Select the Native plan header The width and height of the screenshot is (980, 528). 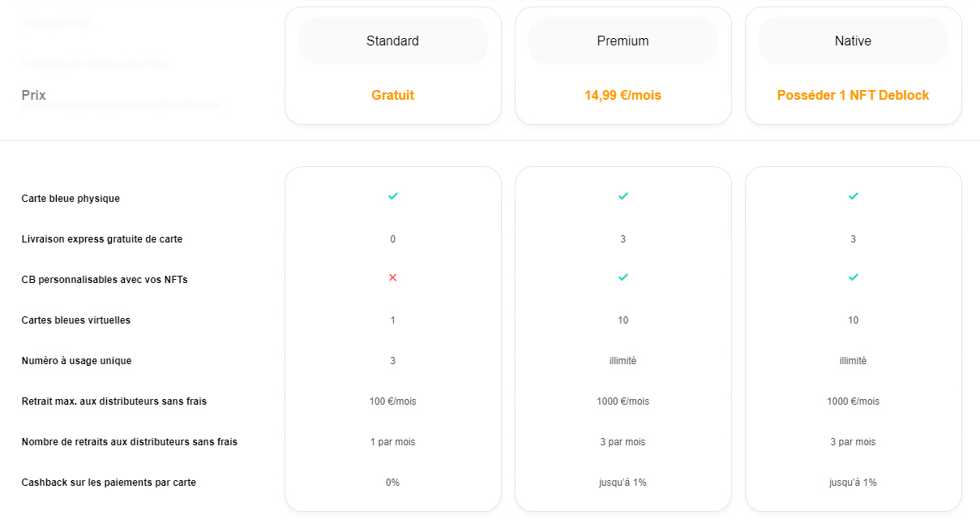coord(853,41)
